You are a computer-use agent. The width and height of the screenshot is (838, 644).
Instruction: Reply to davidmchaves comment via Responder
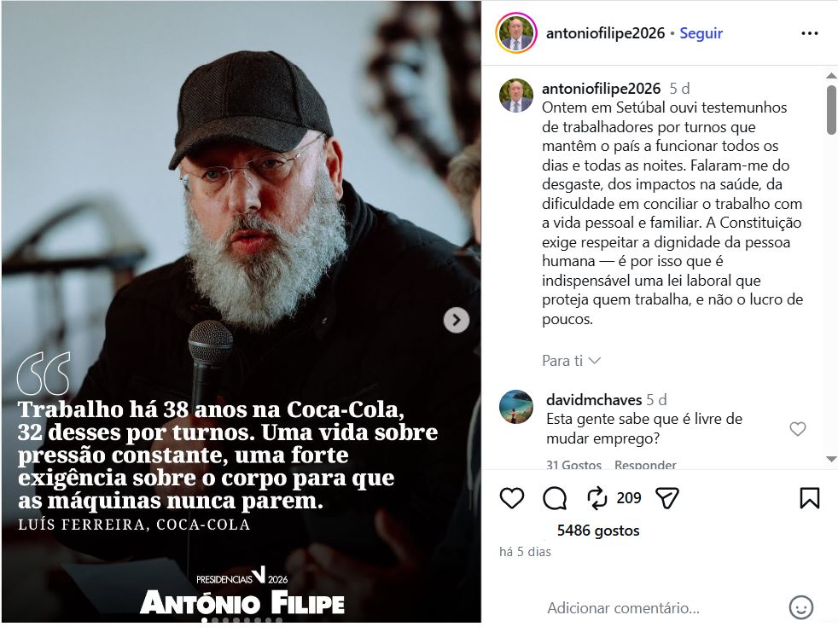[645, 465]
